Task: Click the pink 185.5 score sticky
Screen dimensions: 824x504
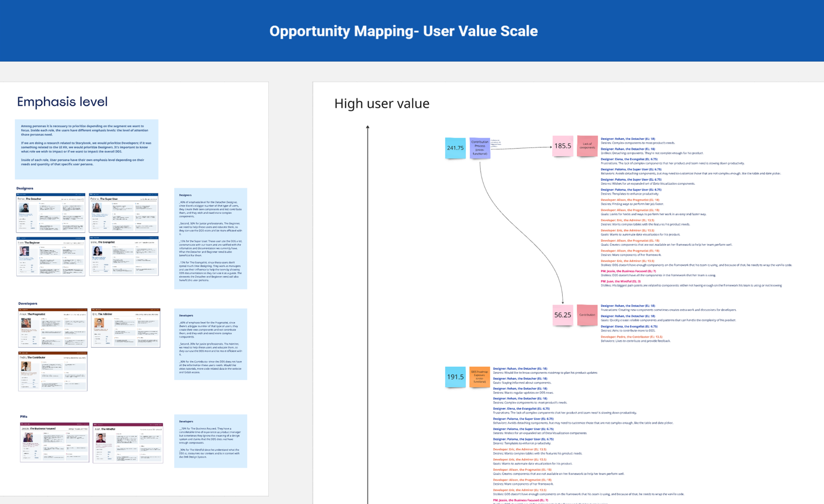Action: [562, 146]
